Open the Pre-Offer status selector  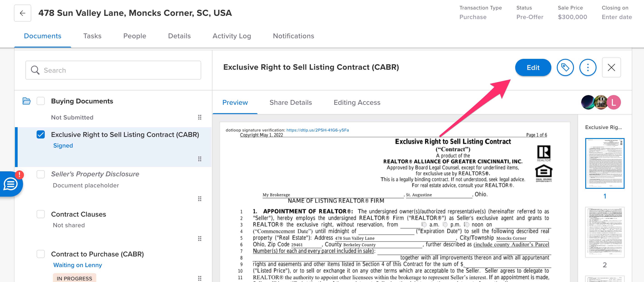coord(530,17)
